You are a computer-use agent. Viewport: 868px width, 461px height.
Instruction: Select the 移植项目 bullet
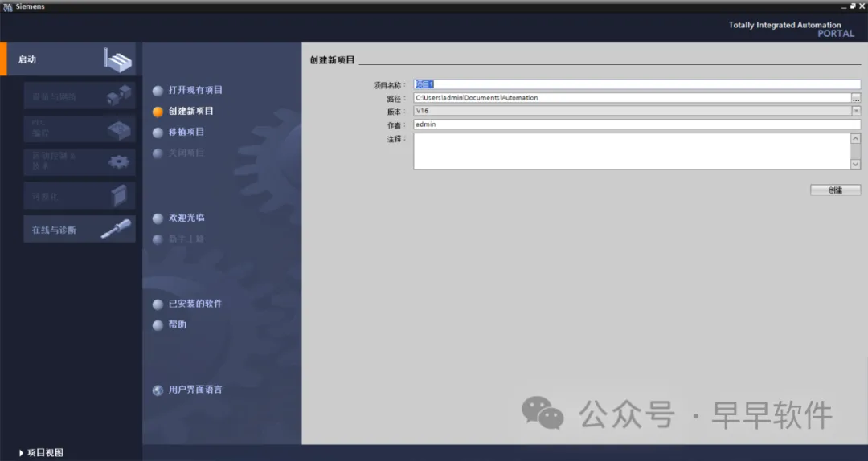coord(158,133)
